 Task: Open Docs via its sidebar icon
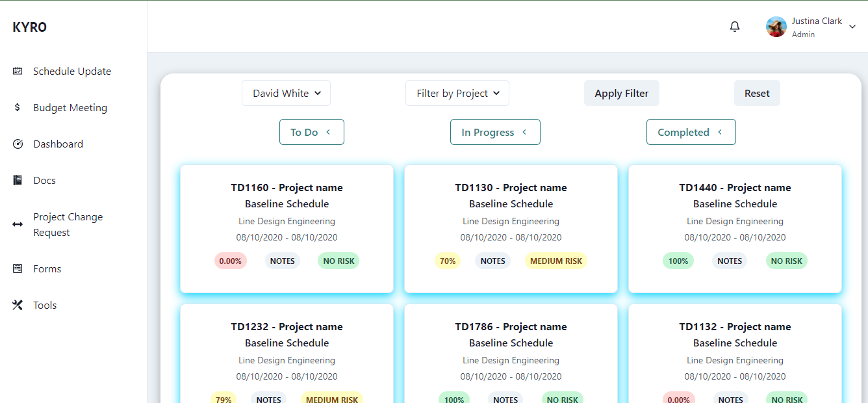point(18,180)
